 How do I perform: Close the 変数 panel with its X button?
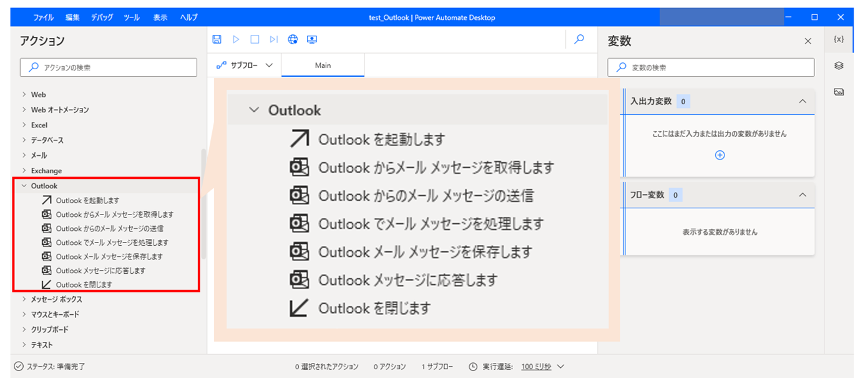pyautogui.click(x=807, y=40)
